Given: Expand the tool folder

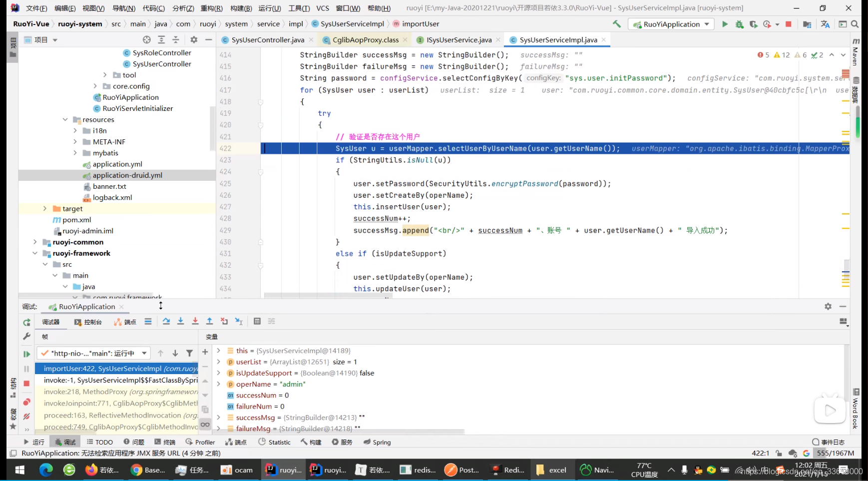Looking at the screenshot, I should click(x=105, y=75).
